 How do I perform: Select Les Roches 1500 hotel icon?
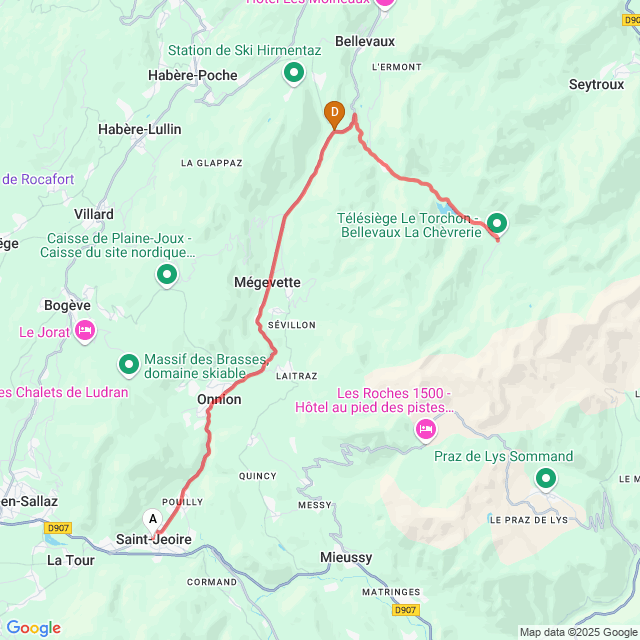[426, 430]
